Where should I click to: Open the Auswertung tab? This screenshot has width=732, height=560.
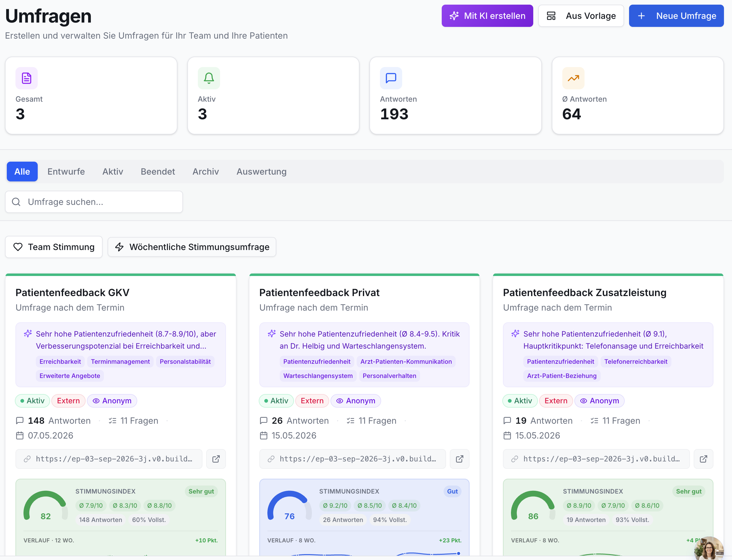click(261, 172)
